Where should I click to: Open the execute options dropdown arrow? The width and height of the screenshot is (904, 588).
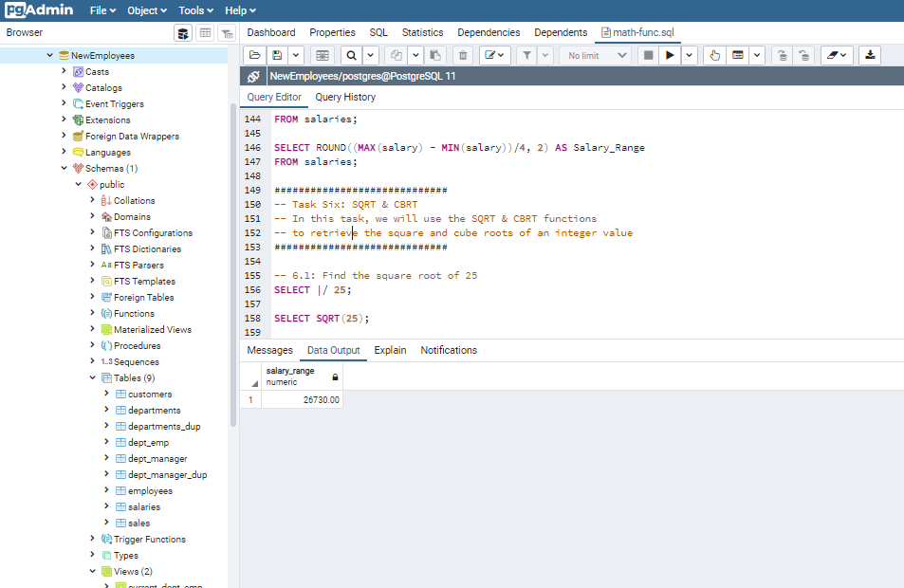690,56
